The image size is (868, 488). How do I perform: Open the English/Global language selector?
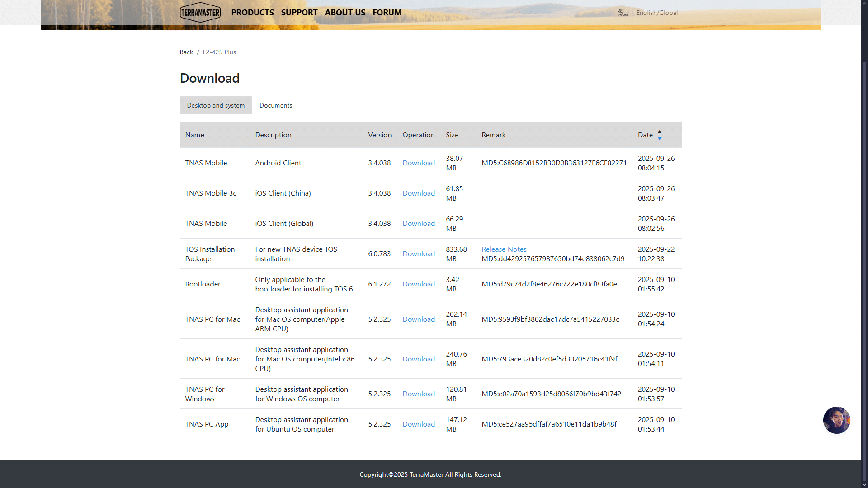[x=656, y=13]
